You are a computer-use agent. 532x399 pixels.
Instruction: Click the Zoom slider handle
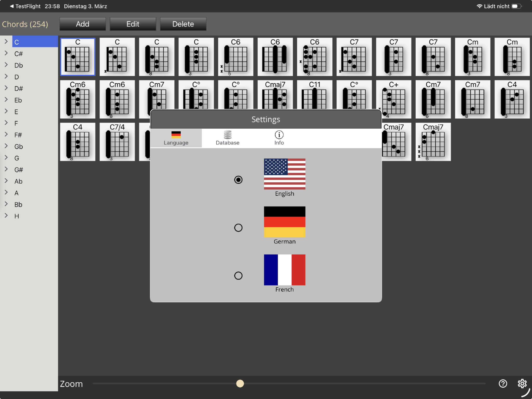[240, 383]
